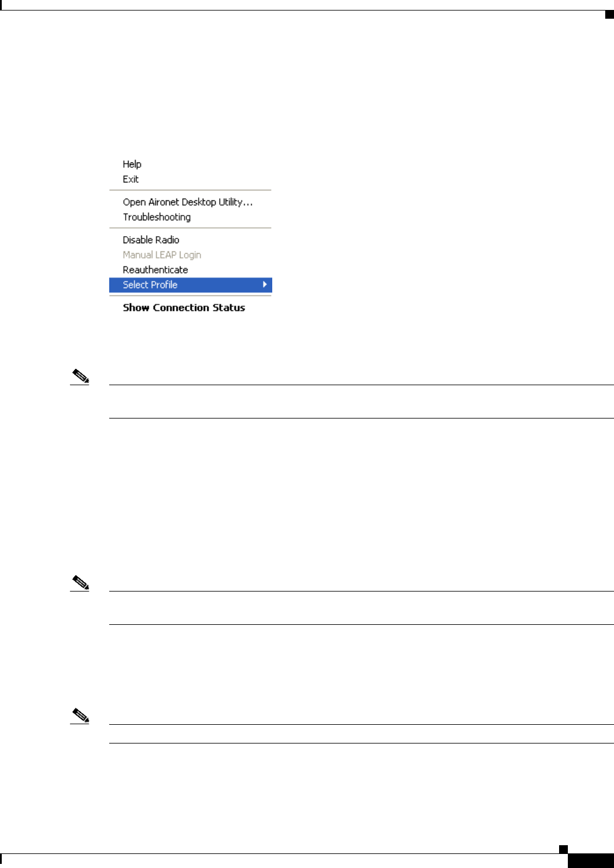Choose Reauthenticate in the menu
Viewport: 614px width, 868px height.
[155, 270]
